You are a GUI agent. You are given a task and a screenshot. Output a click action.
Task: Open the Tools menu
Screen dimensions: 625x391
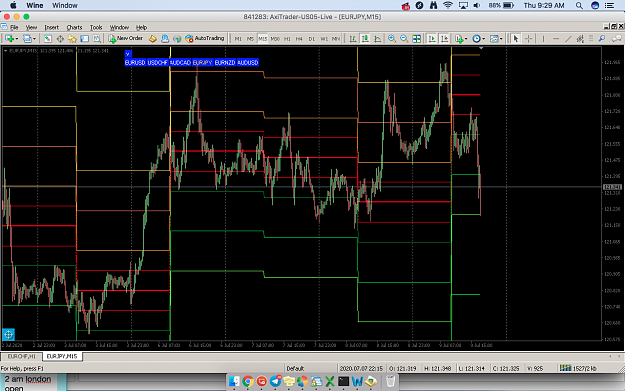[96, 28]
